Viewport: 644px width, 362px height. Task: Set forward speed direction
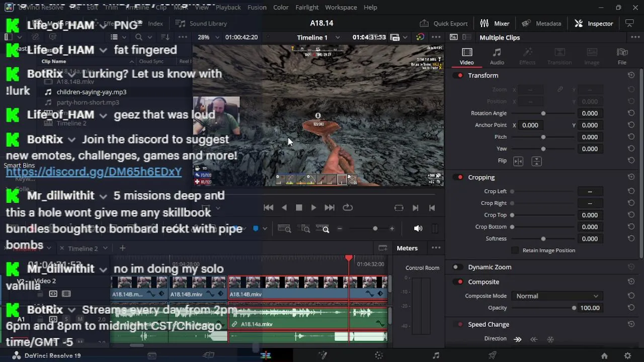[x=518, y=339]
